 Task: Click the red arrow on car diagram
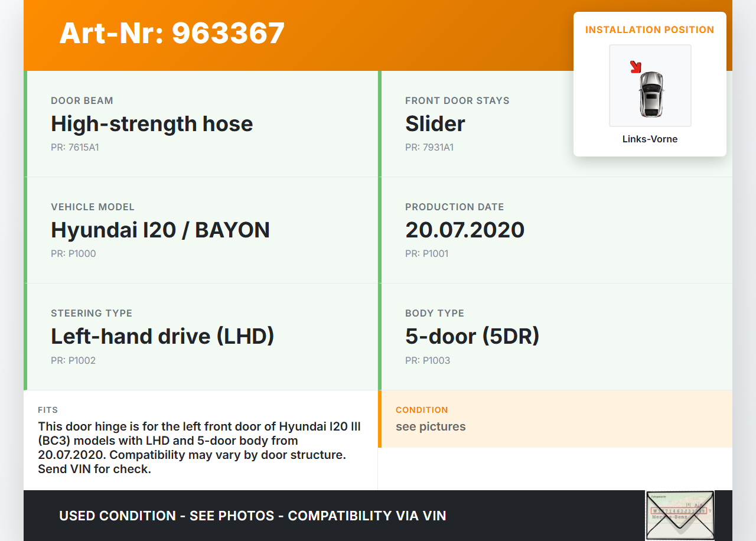(636, 67)
